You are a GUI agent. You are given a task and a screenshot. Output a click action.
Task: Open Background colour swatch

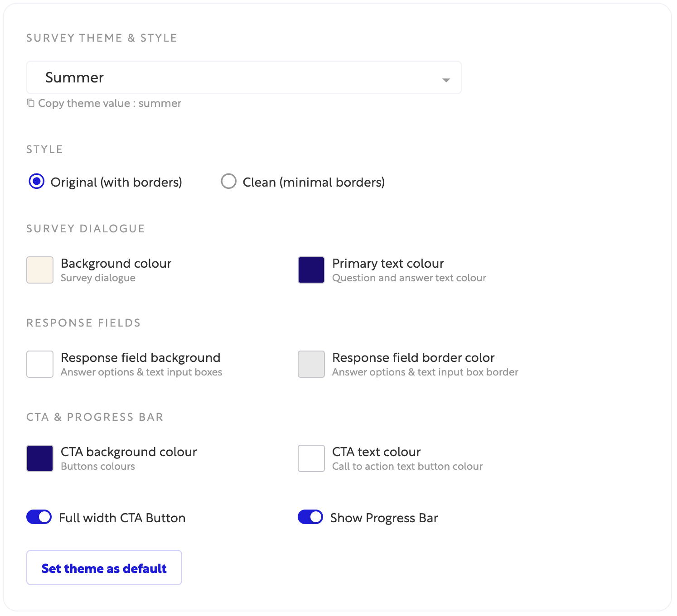[40, 270]
